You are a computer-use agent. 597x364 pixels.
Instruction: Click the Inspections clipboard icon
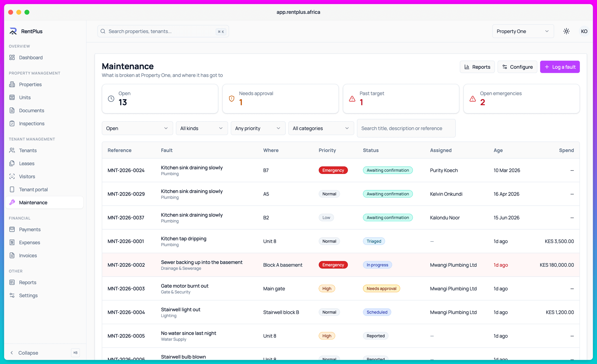point(12,123)
